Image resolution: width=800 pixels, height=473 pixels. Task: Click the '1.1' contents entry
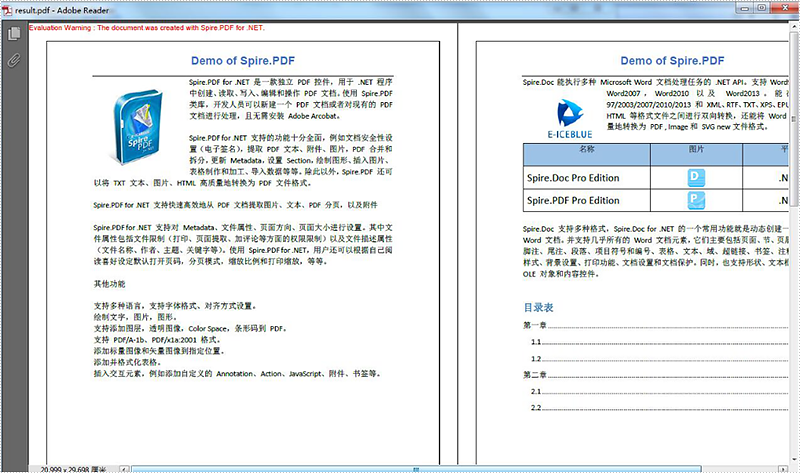tap(660, 342)
